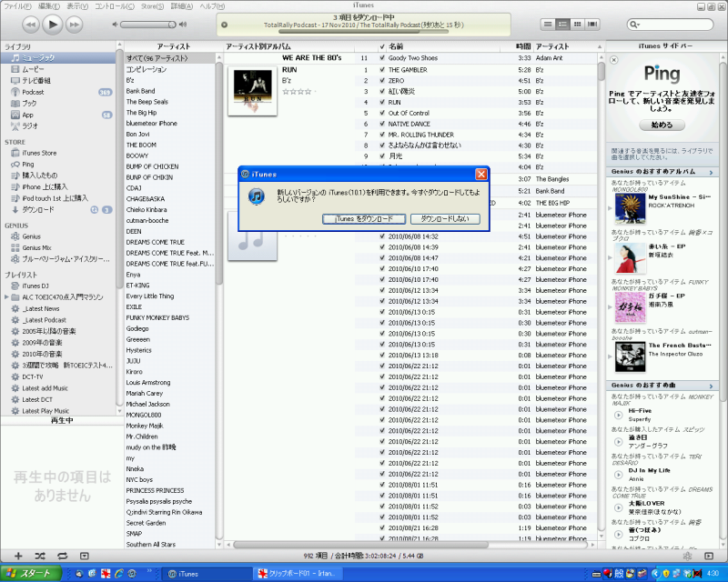Click the Ping 始める button
The width and height of the screenshot is (728, 582).
coord(662,125)
